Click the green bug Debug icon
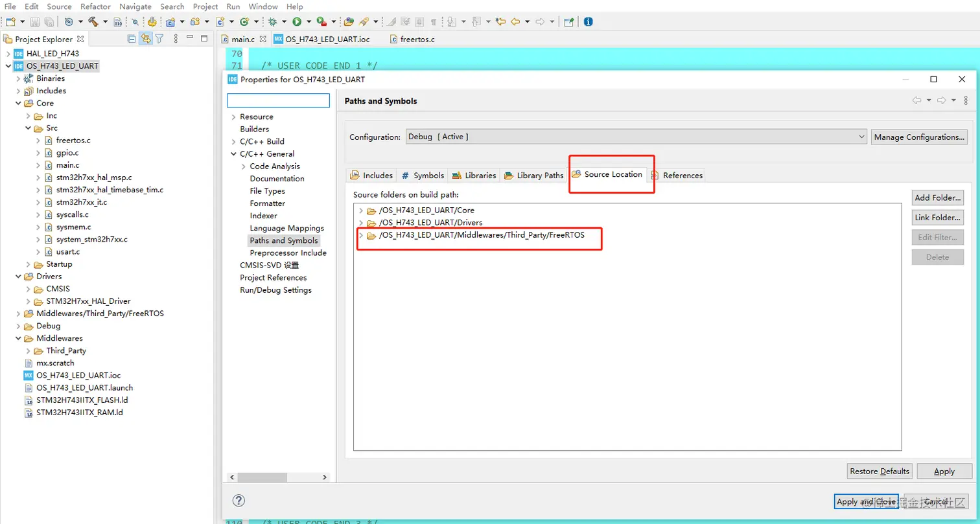Image resolution: width=980 pixels, height=524 pixels. pyautogui.click(x=273, y=21)
